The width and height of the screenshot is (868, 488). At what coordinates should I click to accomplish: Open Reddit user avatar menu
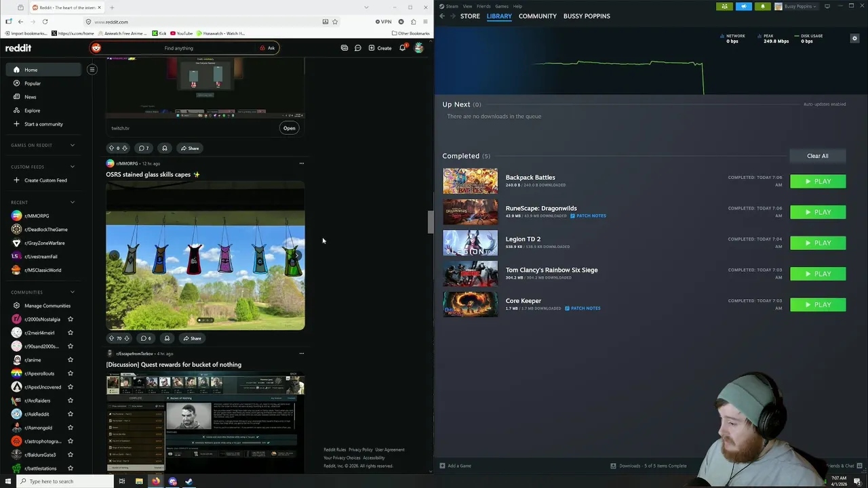[419, 48]
